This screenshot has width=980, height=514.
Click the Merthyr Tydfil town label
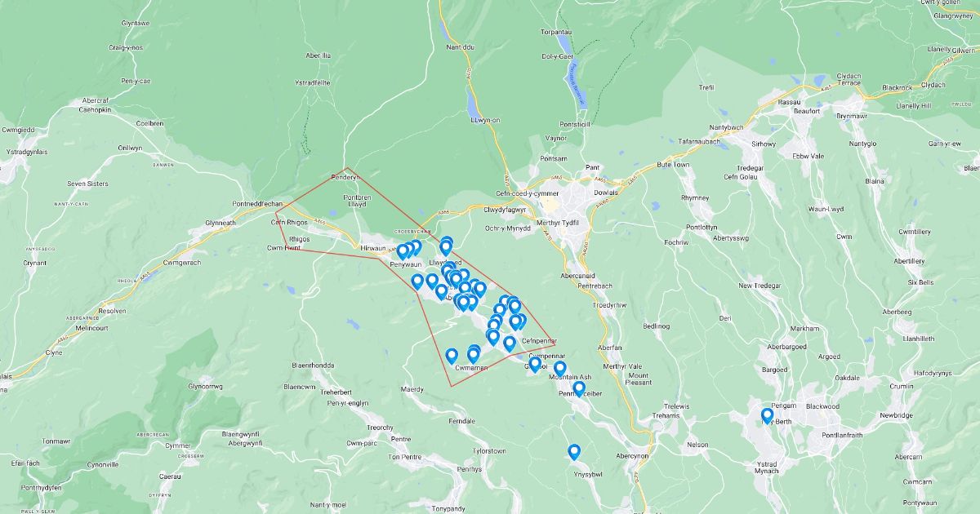click(558, 223)
